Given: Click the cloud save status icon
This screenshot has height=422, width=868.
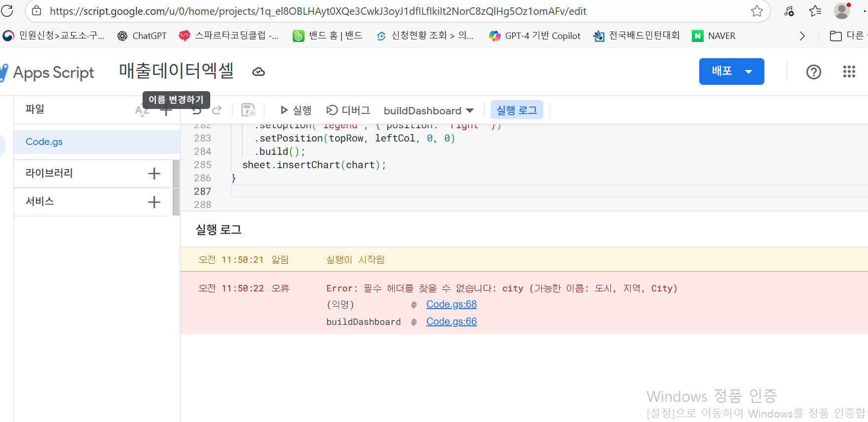Looking at the screenshot, I should click(x=259, y=72).
